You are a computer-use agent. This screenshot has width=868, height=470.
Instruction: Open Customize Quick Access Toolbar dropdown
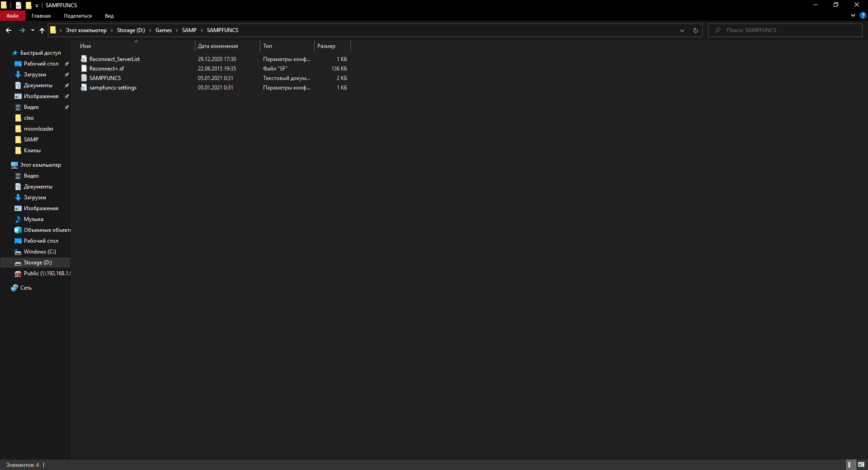(x=37, y=5)
